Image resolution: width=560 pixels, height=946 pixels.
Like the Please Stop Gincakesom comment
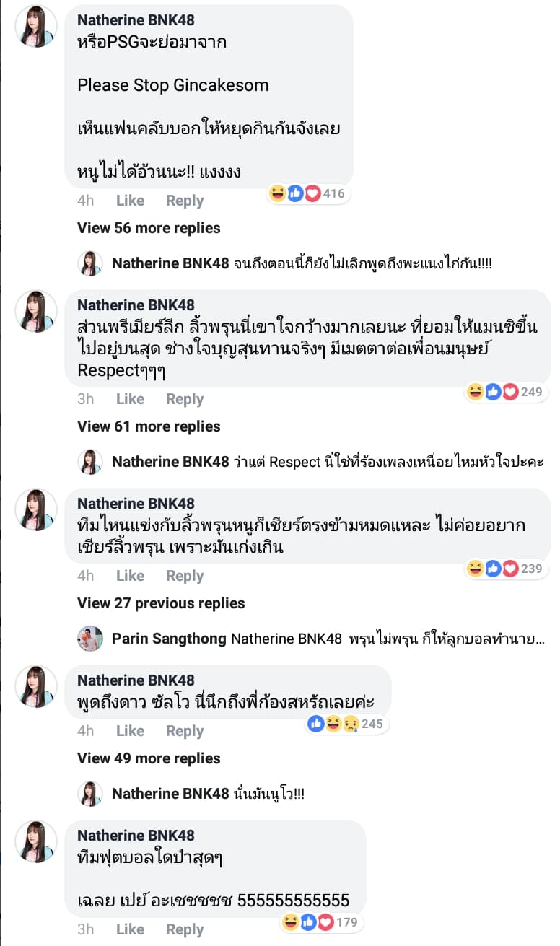point(130,201)
